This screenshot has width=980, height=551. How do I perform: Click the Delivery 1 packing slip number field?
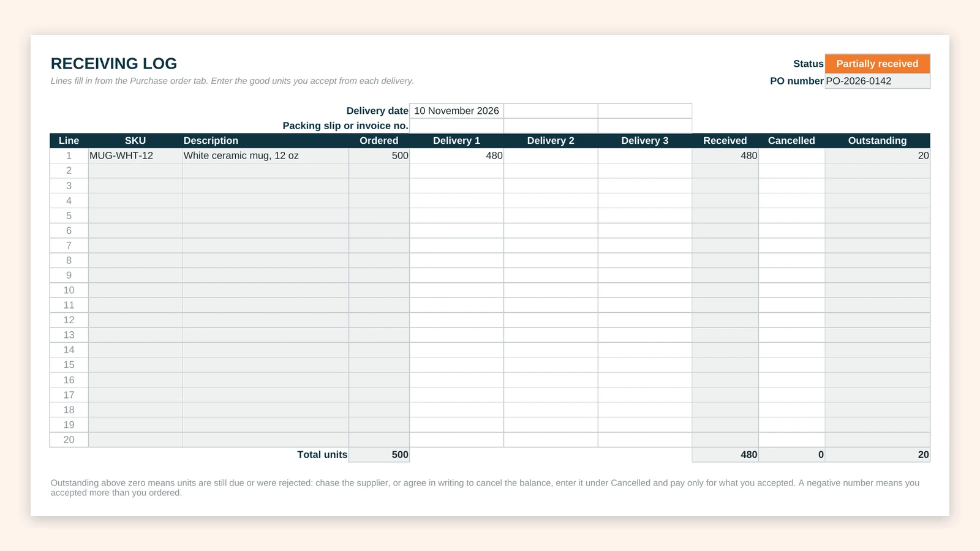tap(456, 126)
